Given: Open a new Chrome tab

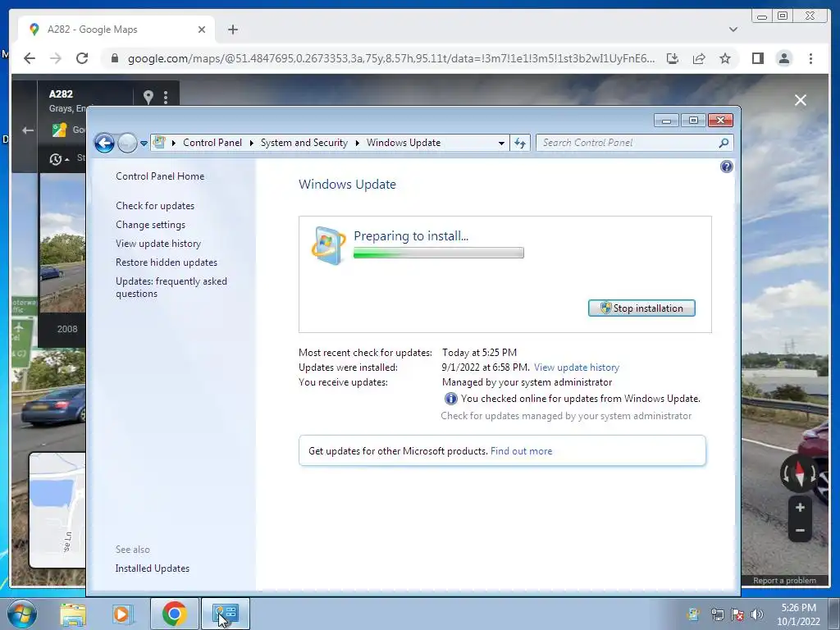Looking at the screenshot, I should (232, 30).
